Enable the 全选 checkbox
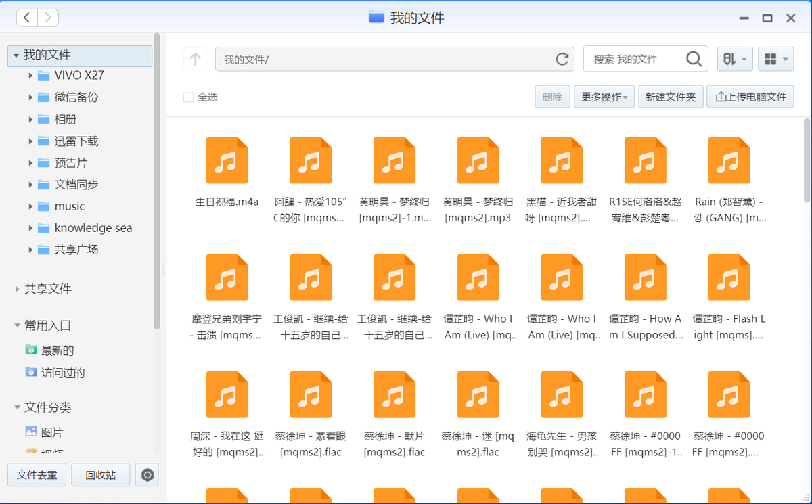Image resolution: width=812 pixels, height=504 pixels. (x=188, y=97)
